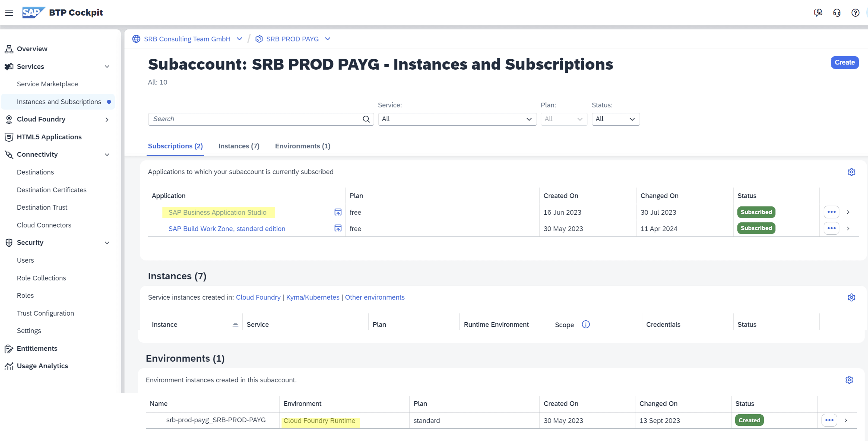Image resolution: width=868 pixels, height=444 pixels.
Task: Open SAP Business Application Studio launch icon
Action: (x=338, y=212)
